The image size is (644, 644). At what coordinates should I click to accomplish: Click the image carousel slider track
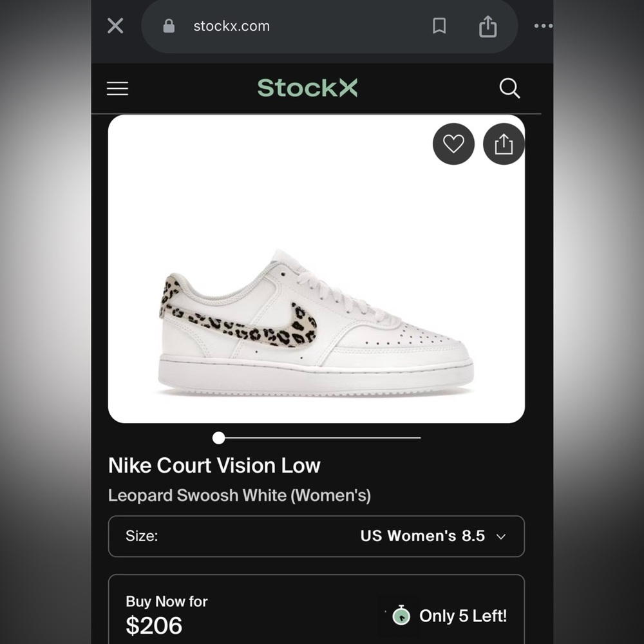(x=317, y=438)
